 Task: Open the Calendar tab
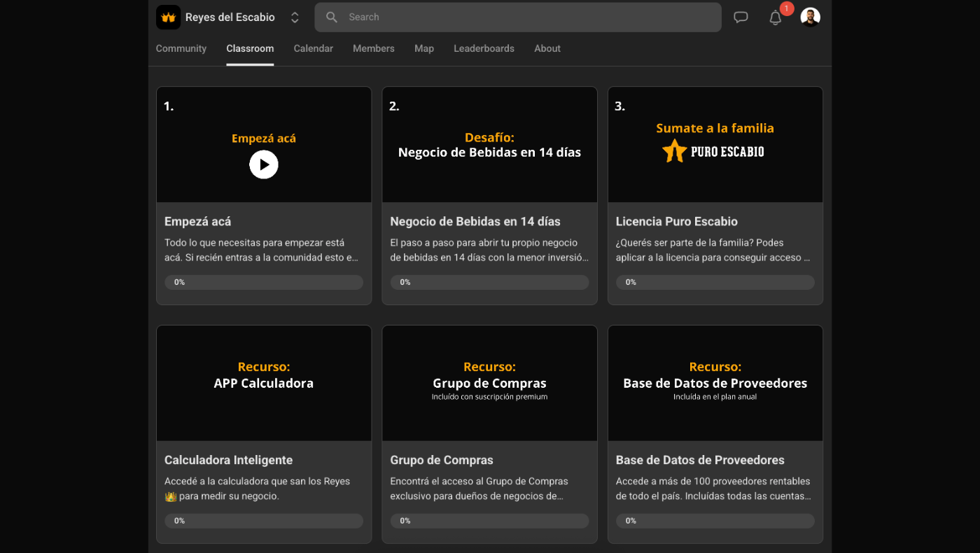pyautogui.click(x=313, y=48)
